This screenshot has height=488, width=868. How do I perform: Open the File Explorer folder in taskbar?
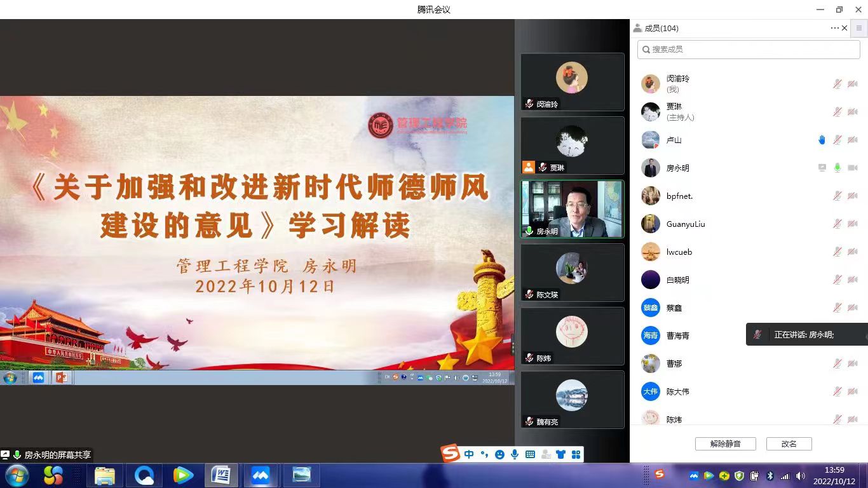pyautogui.click(x=104, y=475)
